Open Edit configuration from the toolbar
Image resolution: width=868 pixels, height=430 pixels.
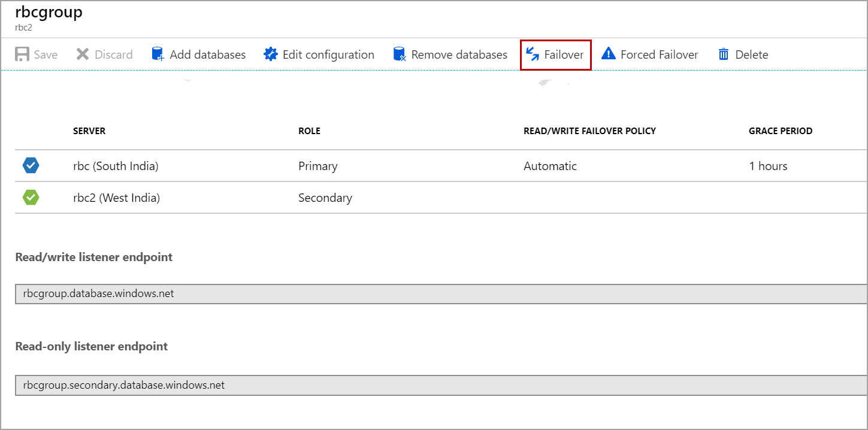coord(328,54)
